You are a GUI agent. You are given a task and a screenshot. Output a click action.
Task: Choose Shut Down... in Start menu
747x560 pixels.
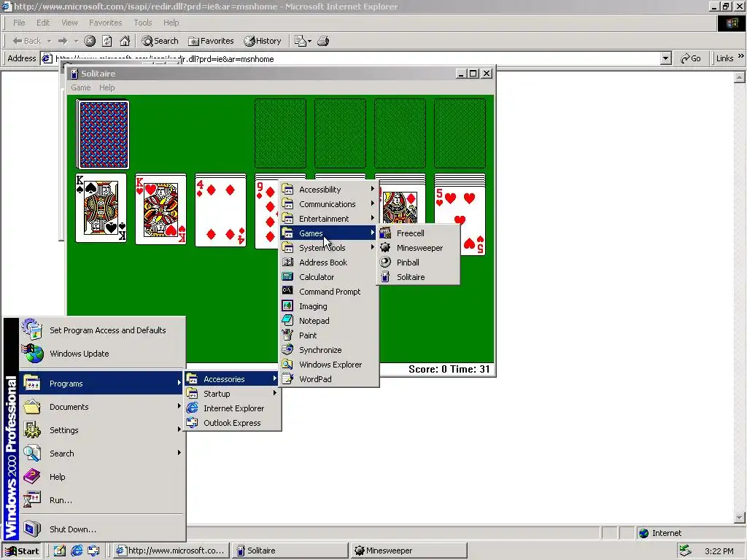pos(102,529)
